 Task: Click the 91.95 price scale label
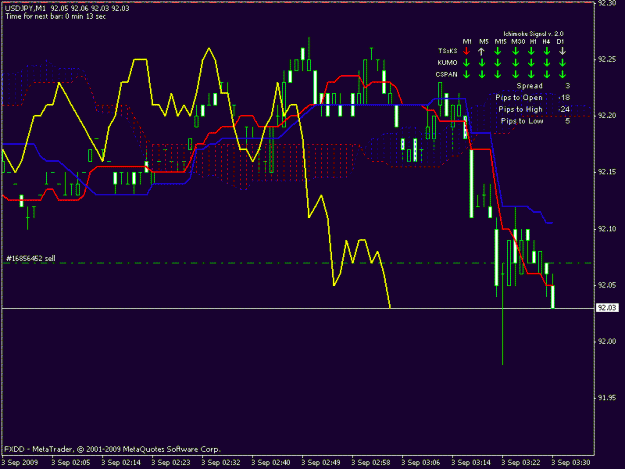click(x=607, y=398)
